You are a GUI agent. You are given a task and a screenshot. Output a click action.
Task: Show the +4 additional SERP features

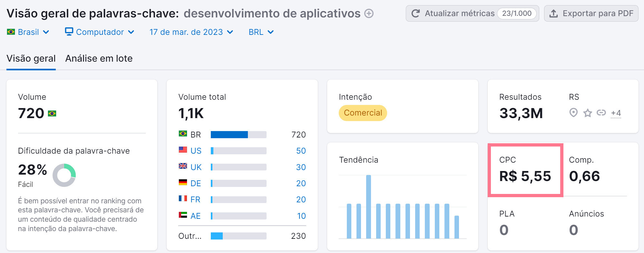[616, 113]
